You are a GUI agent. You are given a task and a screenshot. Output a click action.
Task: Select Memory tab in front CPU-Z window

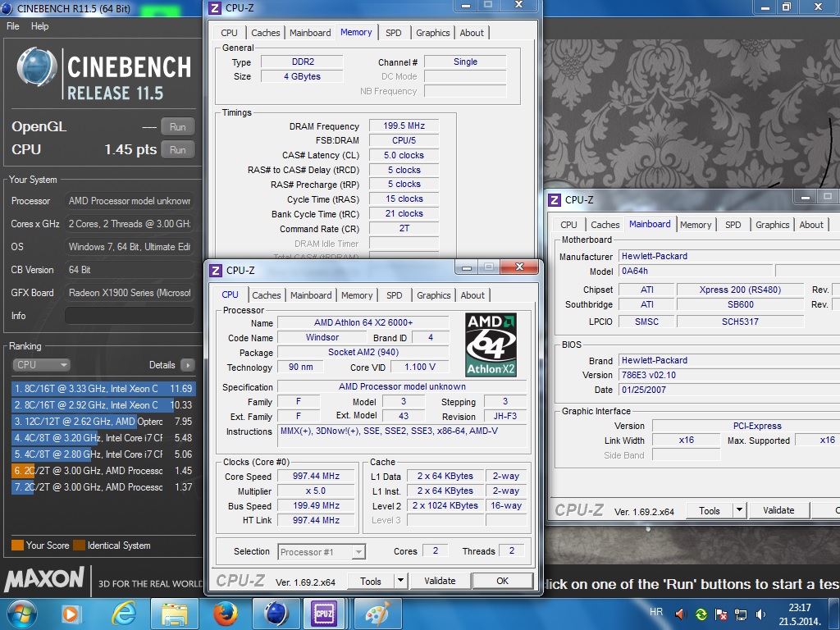click(357, 295)
